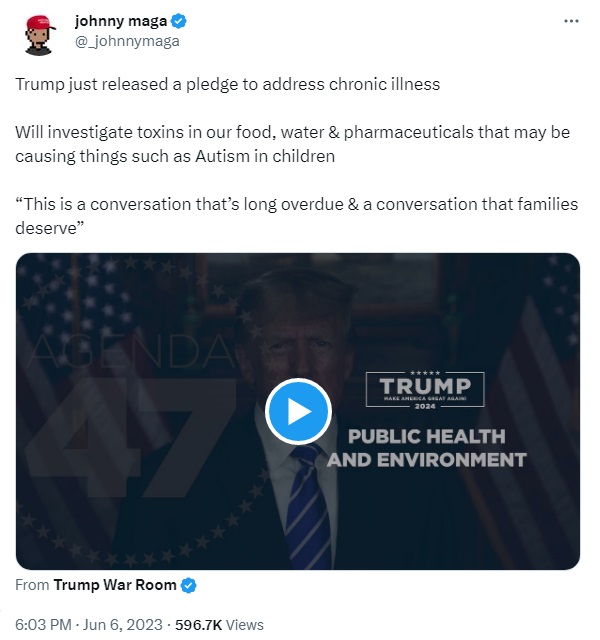Image resolution: width=600 pixels, height=640 pixels.
Task: Open the Trump War Room source link
Action: click(115, 585)
